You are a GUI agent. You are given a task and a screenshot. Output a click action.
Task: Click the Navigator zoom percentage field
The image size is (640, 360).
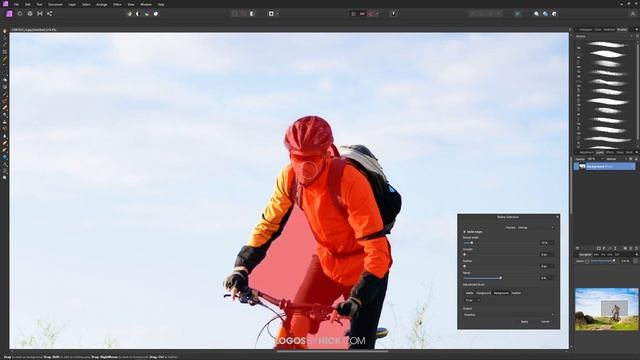625,261
